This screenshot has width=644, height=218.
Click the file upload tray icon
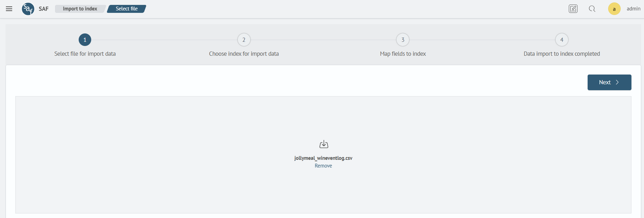pyautogui.click(x=324, y=144)
